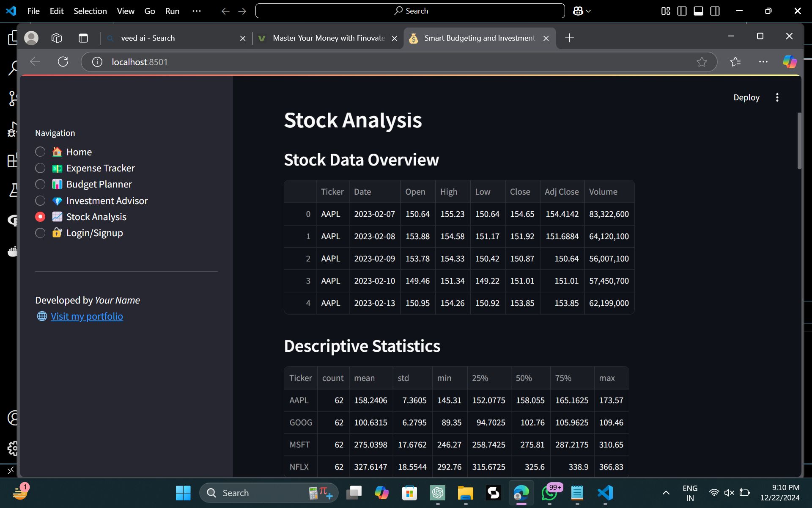Image resolution: width=812 pixels, height=508 pixels.
Task: Open Streamlit three-dot main menu
Action: pos(777,97)
